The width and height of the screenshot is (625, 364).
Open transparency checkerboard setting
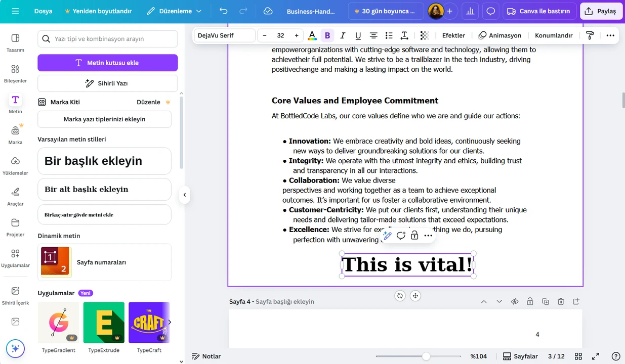tap(425, 35)
